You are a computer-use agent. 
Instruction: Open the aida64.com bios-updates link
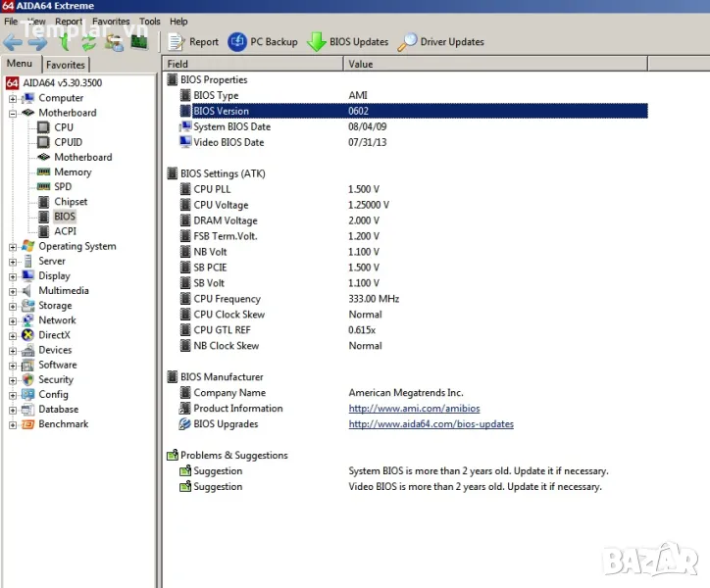[x=431, y=424]
